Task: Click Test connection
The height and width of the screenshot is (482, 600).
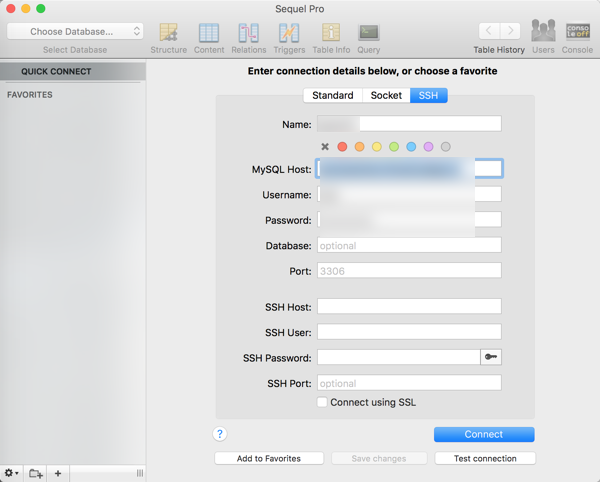Action: 485,458
